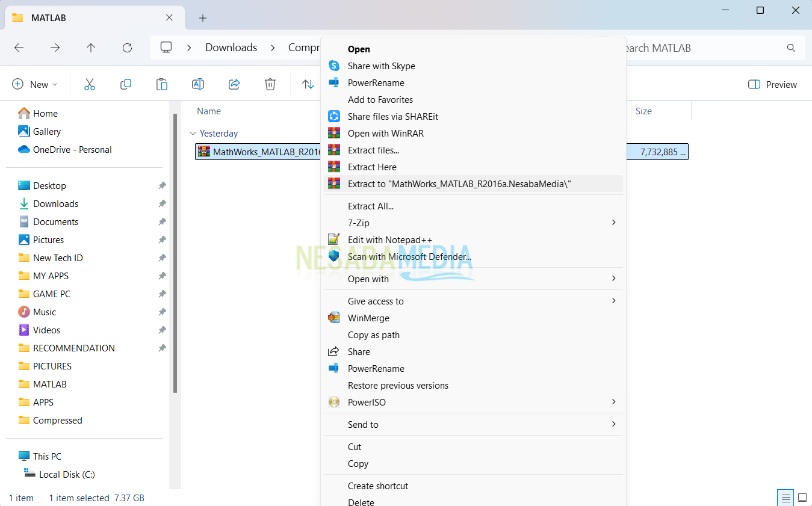Click the Share icon in toolbar
The image size is (812, 506).
coord(234,85)
